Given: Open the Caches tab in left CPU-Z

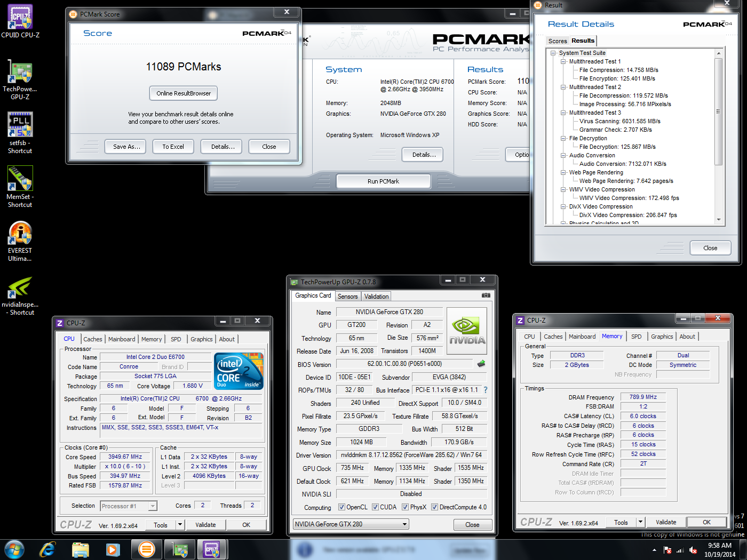Looking at the screenshot, I should tap(92, 339).
